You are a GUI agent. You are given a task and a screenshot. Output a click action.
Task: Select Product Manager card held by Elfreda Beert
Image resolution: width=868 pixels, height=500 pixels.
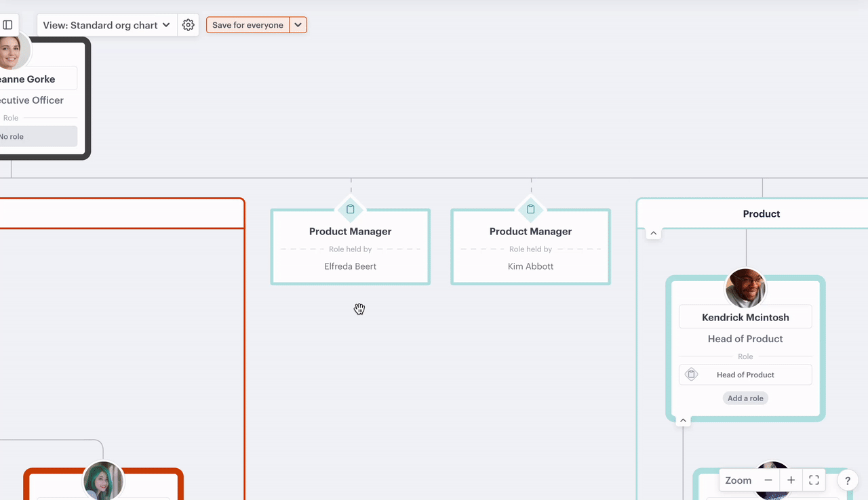[x=351, y=247]
